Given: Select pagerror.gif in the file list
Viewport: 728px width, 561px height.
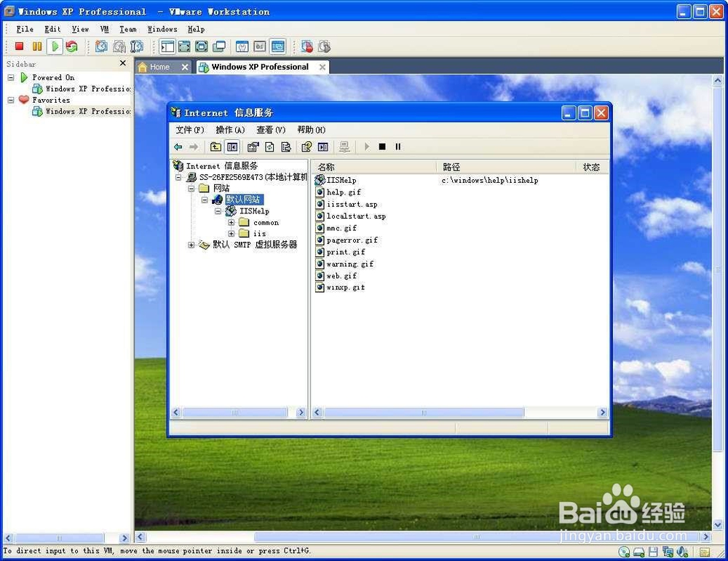Looking at the screenshot, I should pos(352,240).
